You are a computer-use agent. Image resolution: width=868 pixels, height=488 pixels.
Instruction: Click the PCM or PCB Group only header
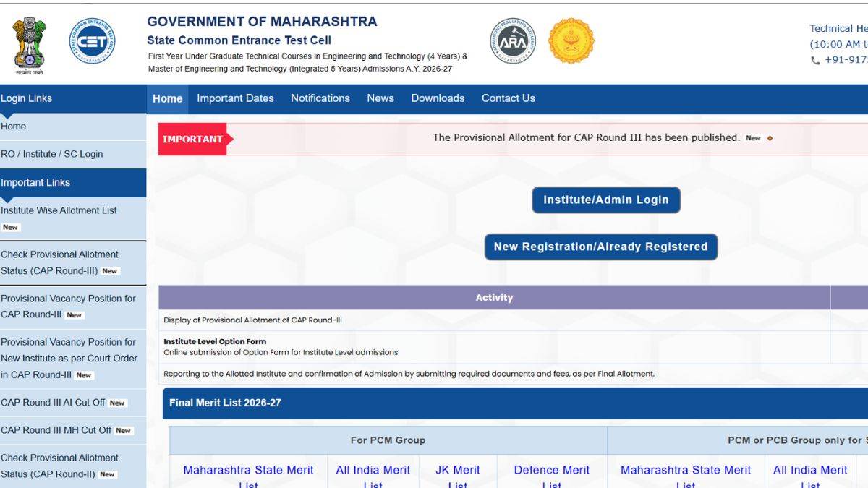738,440
